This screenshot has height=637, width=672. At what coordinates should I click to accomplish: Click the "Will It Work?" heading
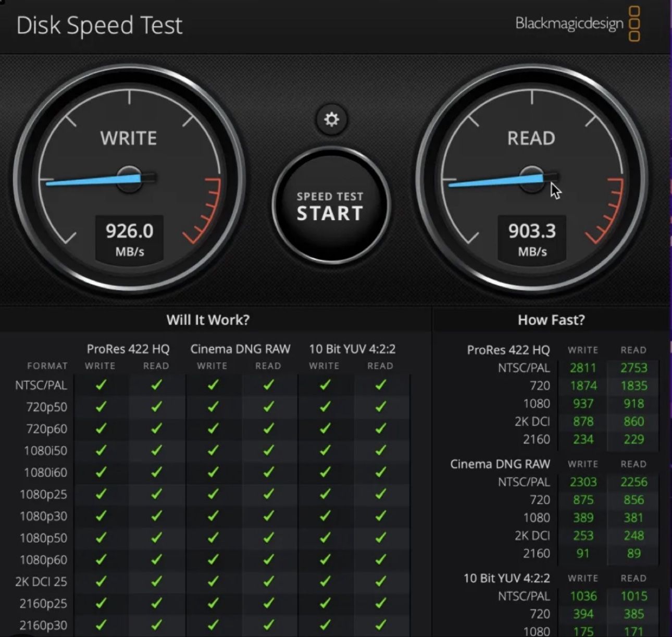208,320
